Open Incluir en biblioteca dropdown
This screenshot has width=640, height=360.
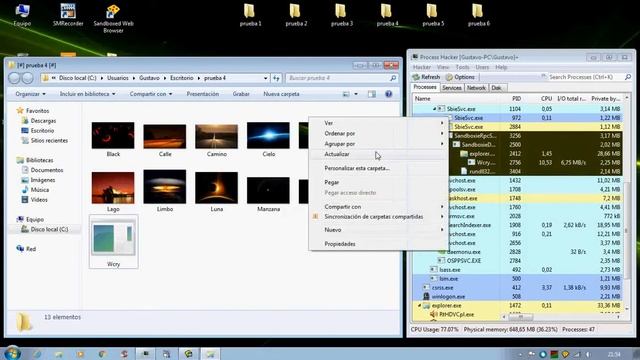pos(87,94)
